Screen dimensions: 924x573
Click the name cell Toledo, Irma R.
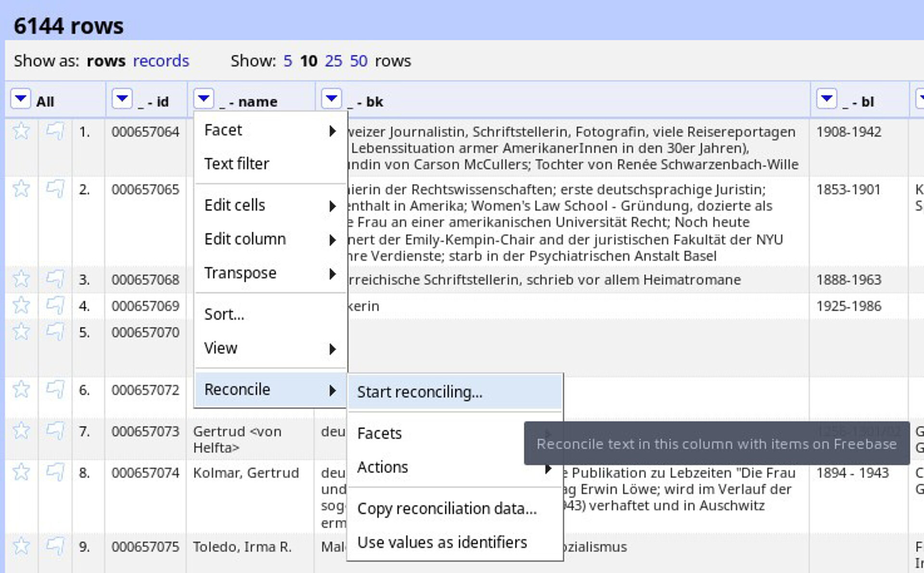tap(242, 547)
